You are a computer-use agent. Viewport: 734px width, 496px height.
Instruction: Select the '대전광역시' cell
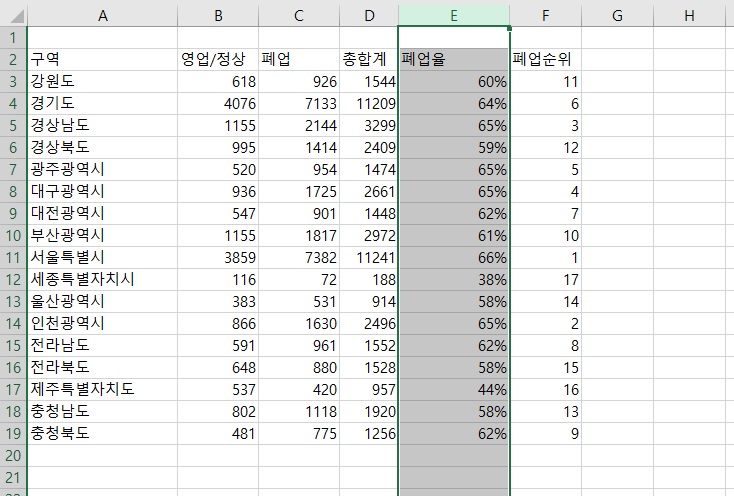[x=103, y=214]
